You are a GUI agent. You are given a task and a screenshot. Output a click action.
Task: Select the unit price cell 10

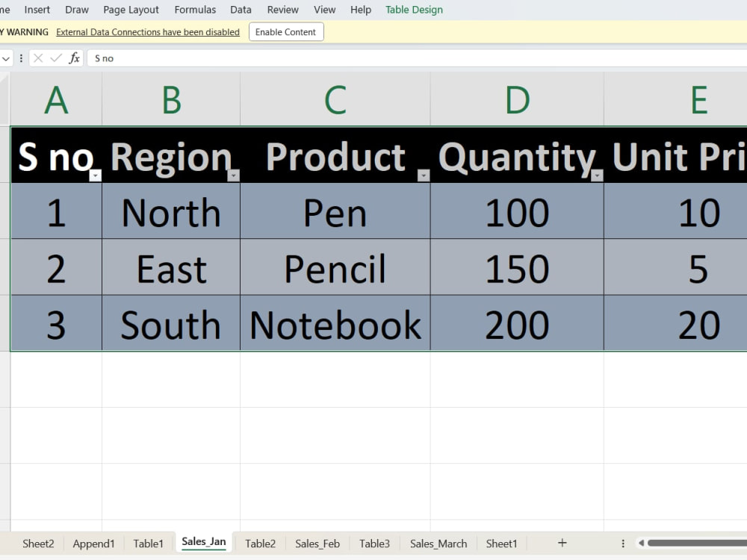pos(675,211)
